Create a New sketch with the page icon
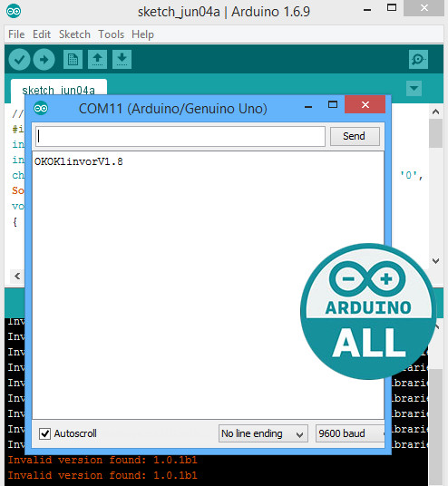This screenshot has width=448, height=486. click(x=73, y=59)
